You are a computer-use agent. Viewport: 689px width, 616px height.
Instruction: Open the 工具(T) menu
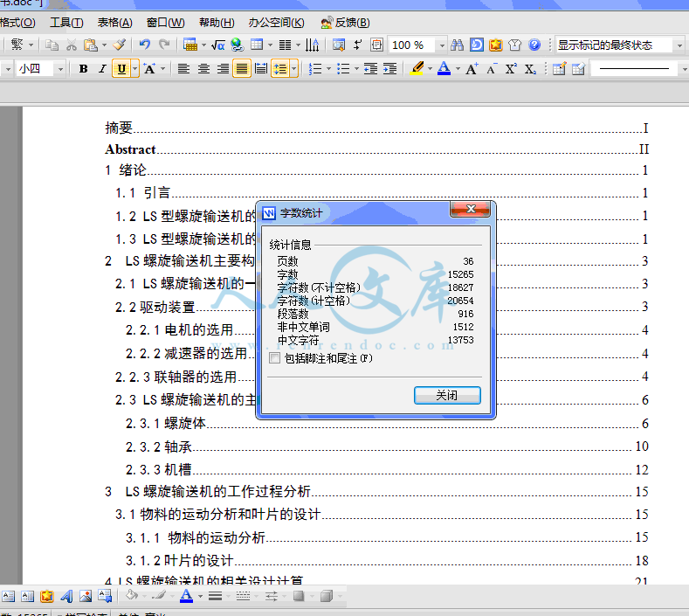66,23
